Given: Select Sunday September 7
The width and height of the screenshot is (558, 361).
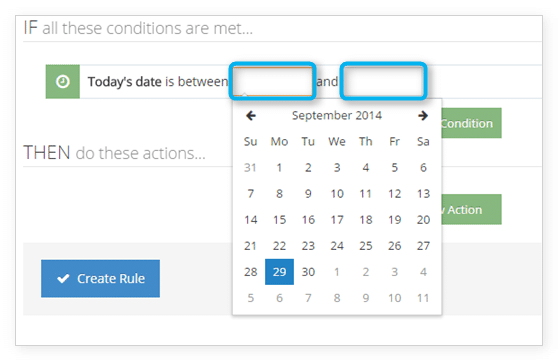Looking at the screenshot, I should point(251,194).
